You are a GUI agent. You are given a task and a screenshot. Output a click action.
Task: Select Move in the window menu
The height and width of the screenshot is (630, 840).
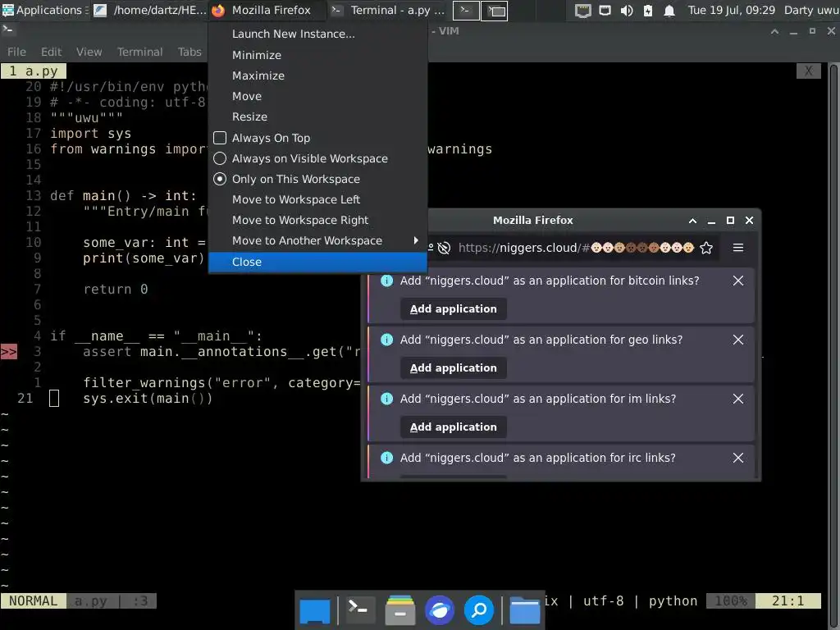click(317, 97)
